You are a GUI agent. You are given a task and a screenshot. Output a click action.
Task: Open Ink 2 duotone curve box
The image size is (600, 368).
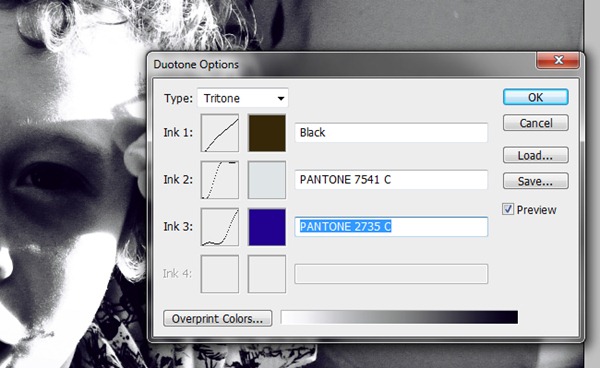click(220, 180)
